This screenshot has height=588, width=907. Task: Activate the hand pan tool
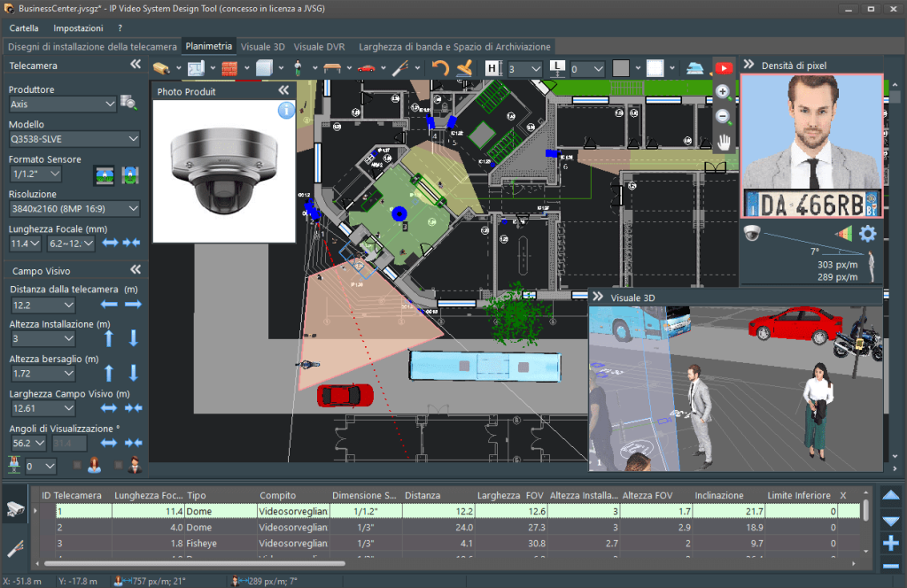click(x=723, y=141)
